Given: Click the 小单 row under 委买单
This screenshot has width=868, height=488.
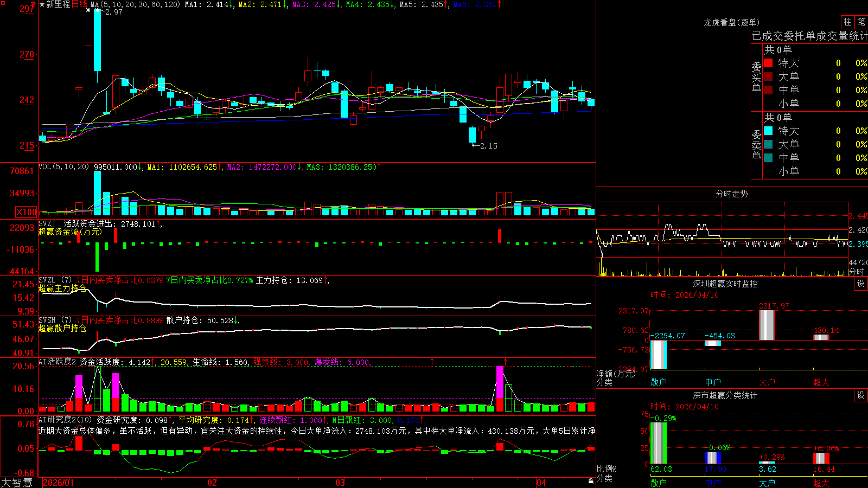Looking at the screenshot, I should point(815,104).
